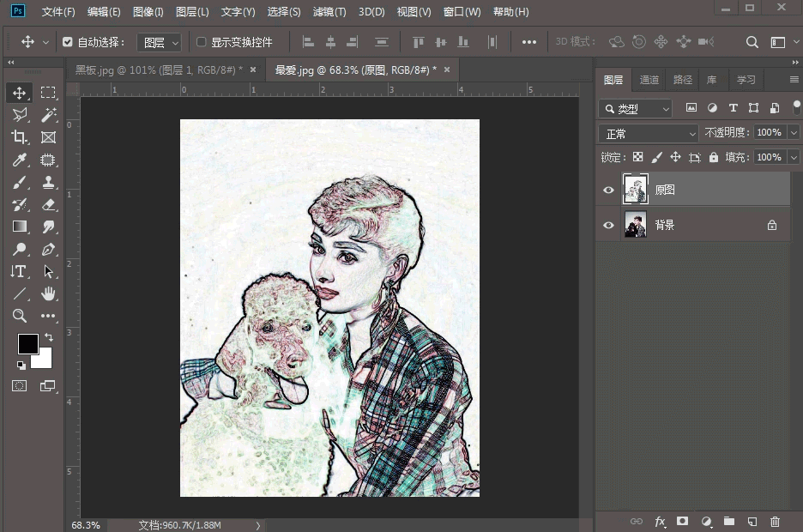Click the delete layer trash icon
Screen dimensions: 803x532
pyautogui.click(x=775, y=521)
